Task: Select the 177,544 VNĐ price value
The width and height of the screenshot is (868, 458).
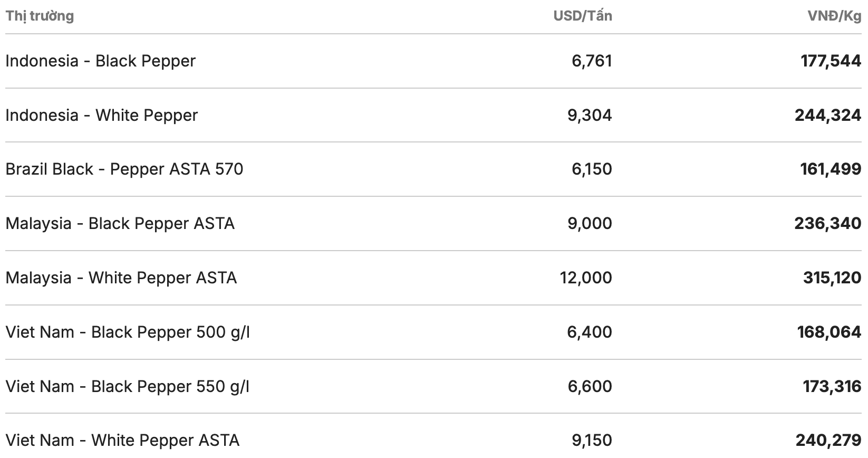Action: (x=831, y=61)
